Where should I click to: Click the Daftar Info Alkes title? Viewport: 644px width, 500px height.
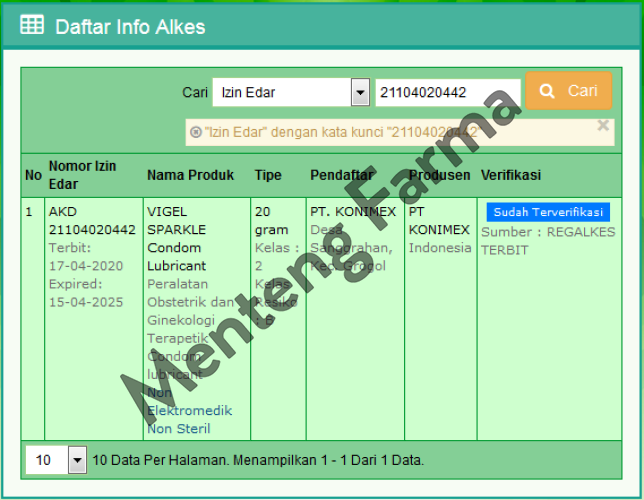[x=130, y=26]
